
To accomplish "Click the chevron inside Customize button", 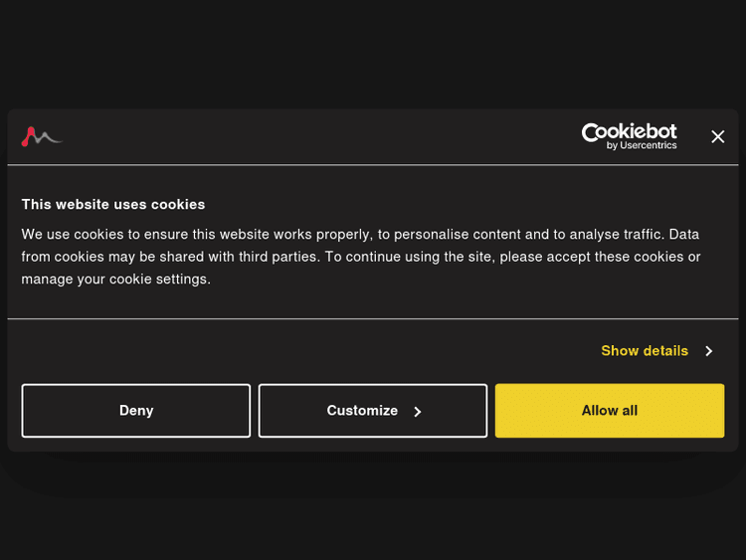I will (418, 412).
